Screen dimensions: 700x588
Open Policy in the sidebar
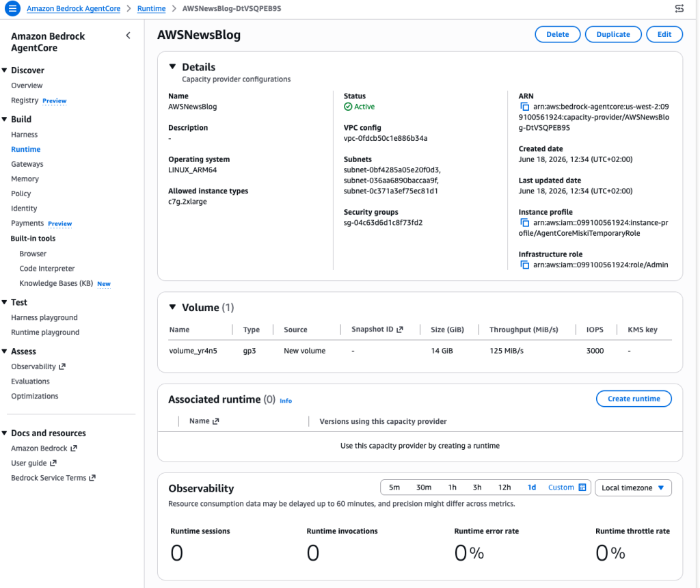21,193
